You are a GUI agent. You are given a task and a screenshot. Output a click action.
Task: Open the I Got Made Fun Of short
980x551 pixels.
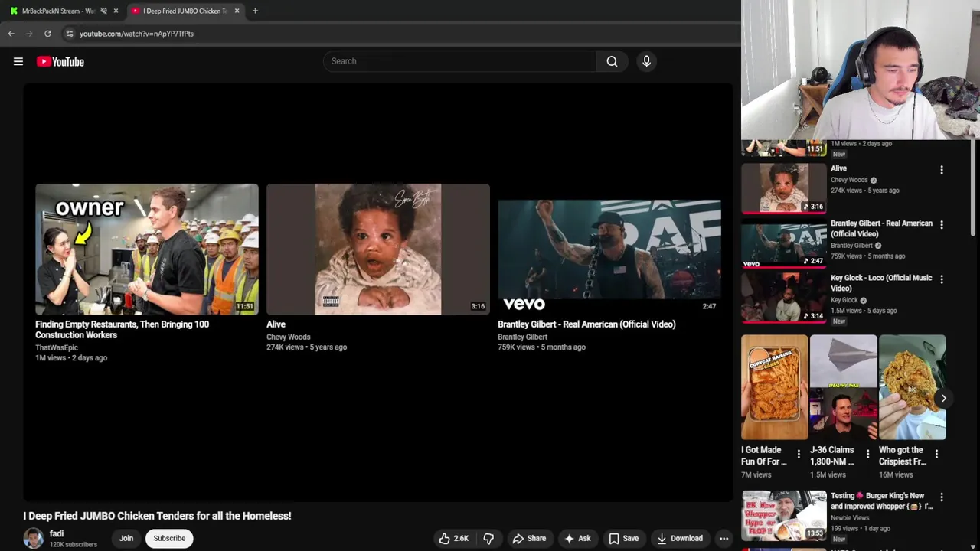click(775, 387)
